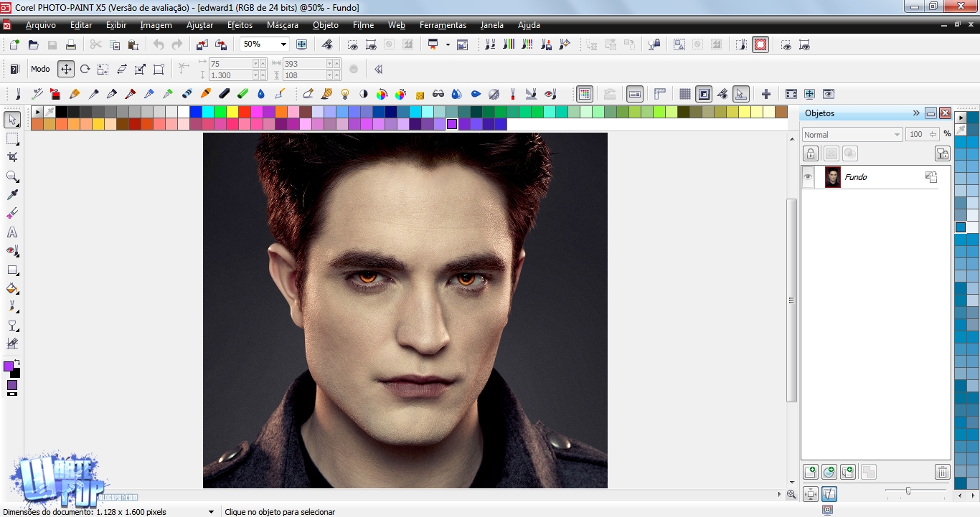Viewport: 980px width, 517px height.
Task: Click the vertical scrollbar of the image window
Action: click(x=792, y=301)
